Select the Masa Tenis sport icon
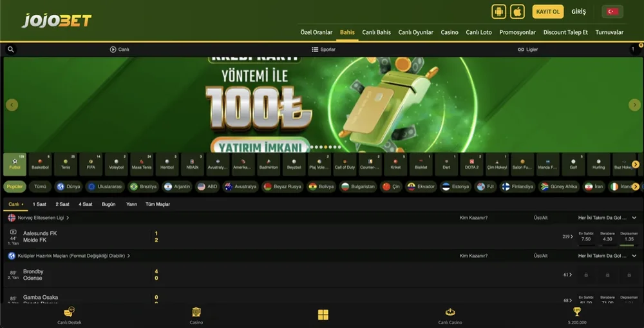This screenshot has width=644, height=328. [x=142, y=164]
